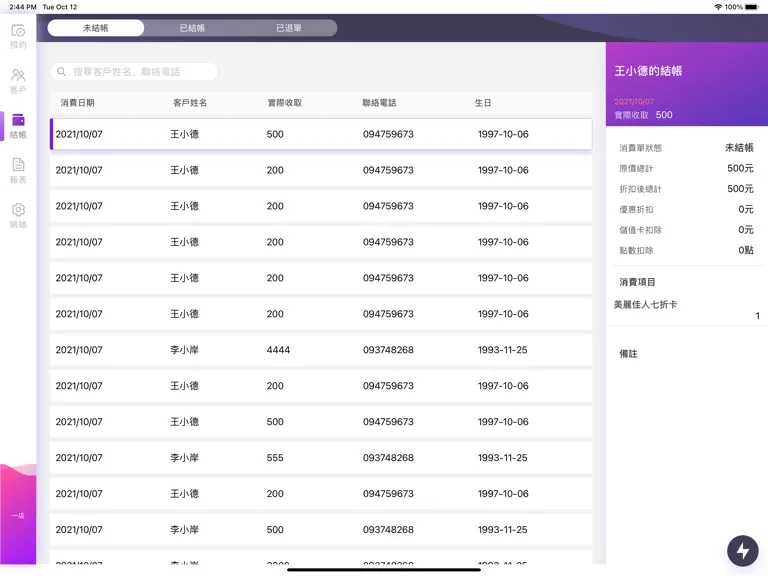Click the 聯絡電話 column header
This screenshot has height=576, width=768.
(379, 103)
